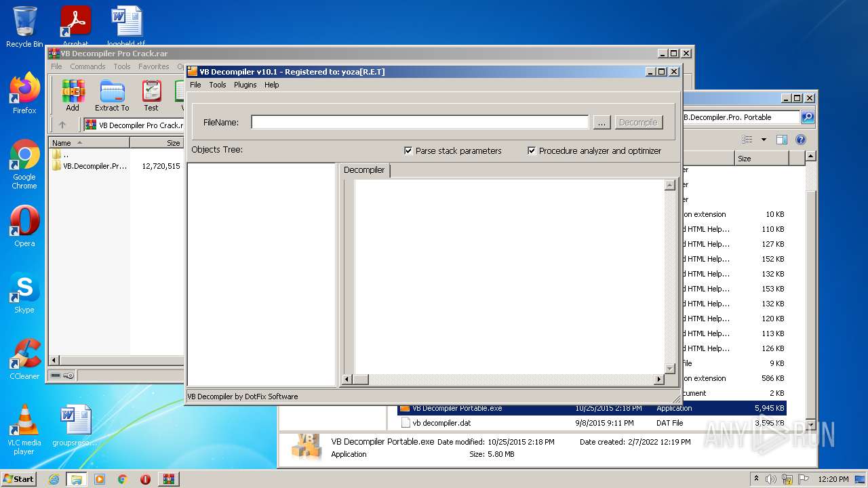Open Windows Media Player from taskbar
This screenshot has width=868, height=488.
point(100,479)
